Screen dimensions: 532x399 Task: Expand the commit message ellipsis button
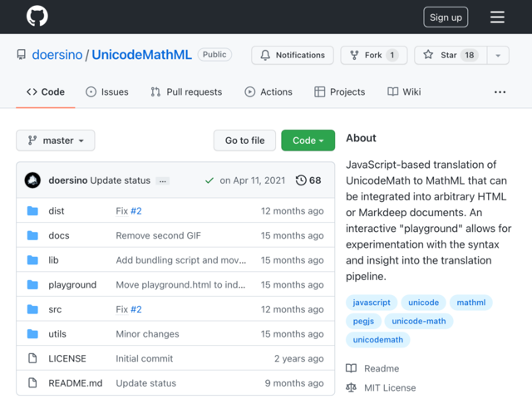[x=163, y=181]
